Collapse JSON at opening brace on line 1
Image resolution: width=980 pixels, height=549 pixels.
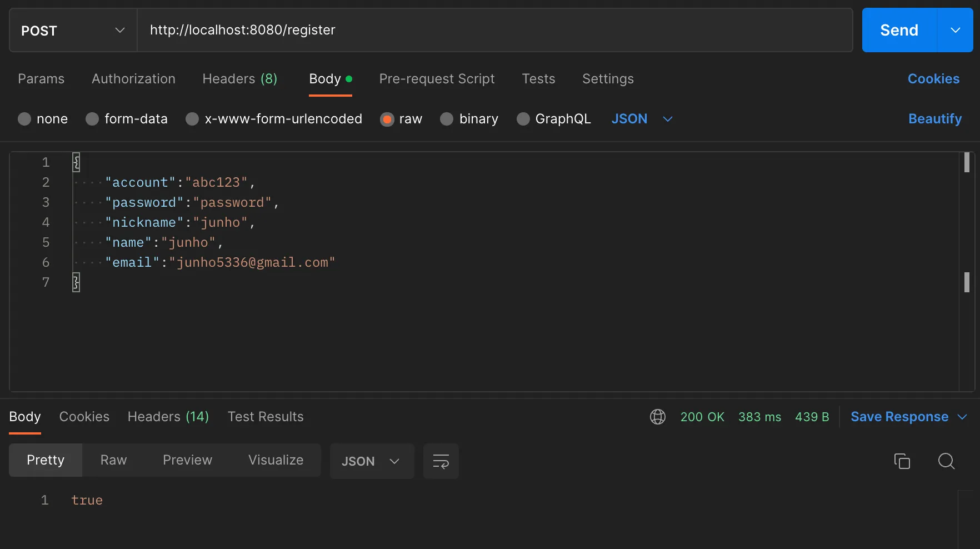[x=76, y=162]
